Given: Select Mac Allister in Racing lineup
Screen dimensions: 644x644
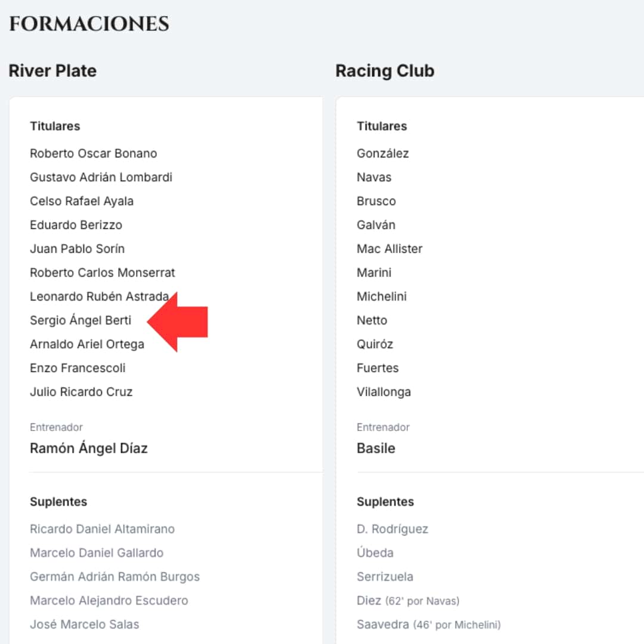Looking at the screenshot, I should tap(389, 249).
